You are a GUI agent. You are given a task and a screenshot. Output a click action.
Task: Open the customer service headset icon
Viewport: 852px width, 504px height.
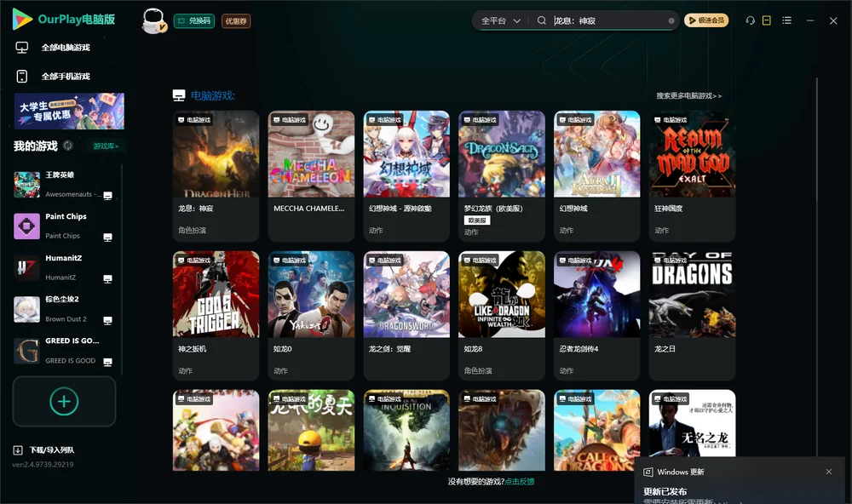click(750, 20)
